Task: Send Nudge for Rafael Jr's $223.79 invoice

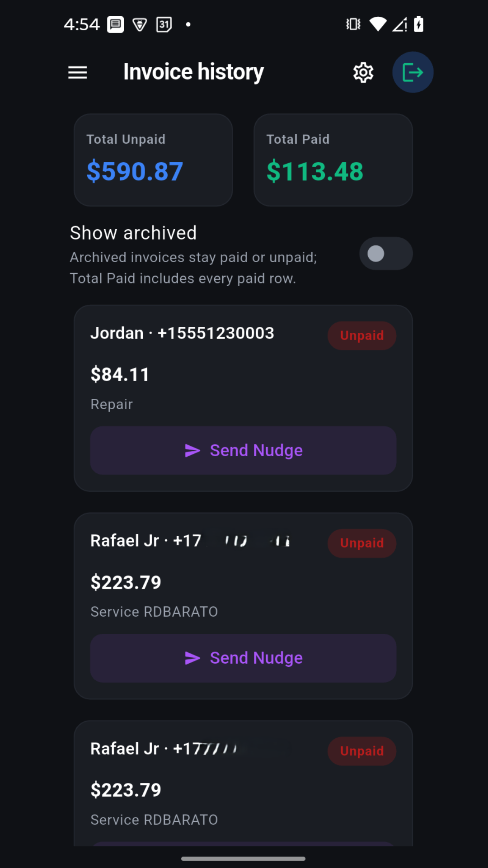Action: point(243,658)
